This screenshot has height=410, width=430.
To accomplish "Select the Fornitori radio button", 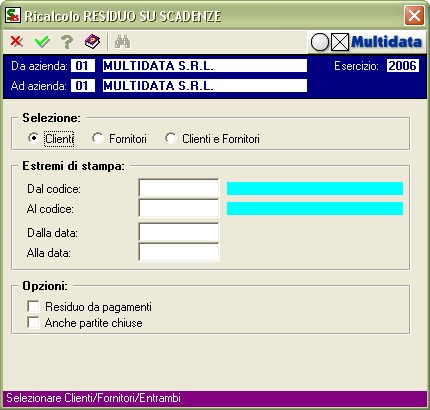I will tap(98, 138).
